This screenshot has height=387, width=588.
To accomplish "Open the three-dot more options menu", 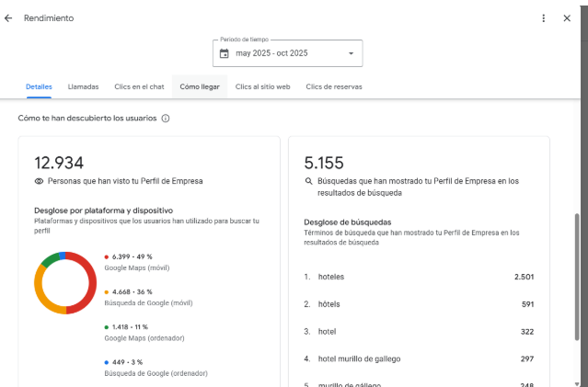I will coord(544,18).
